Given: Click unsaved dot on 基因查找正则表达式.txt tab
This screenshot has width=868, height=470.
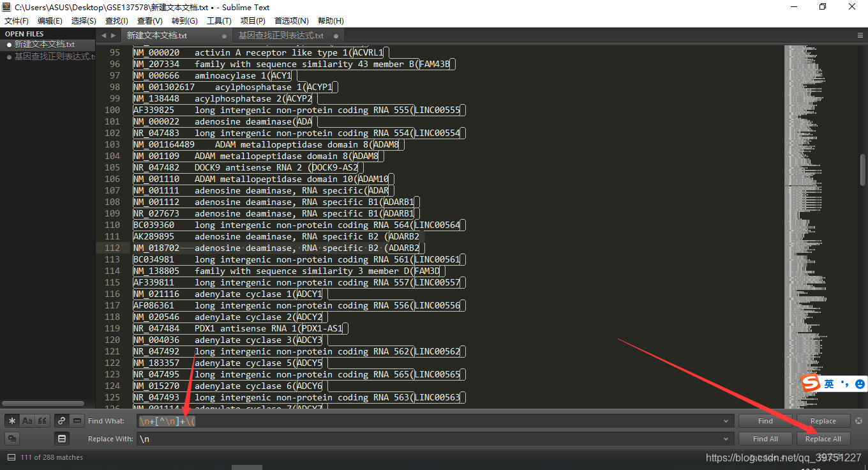Looking at the screenshot, I should (336, 36).
